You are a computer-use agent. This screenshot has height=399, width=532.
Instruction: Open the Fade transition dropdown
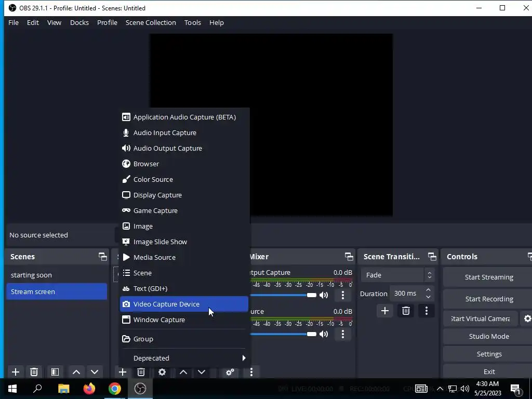[x=397, y=275]
